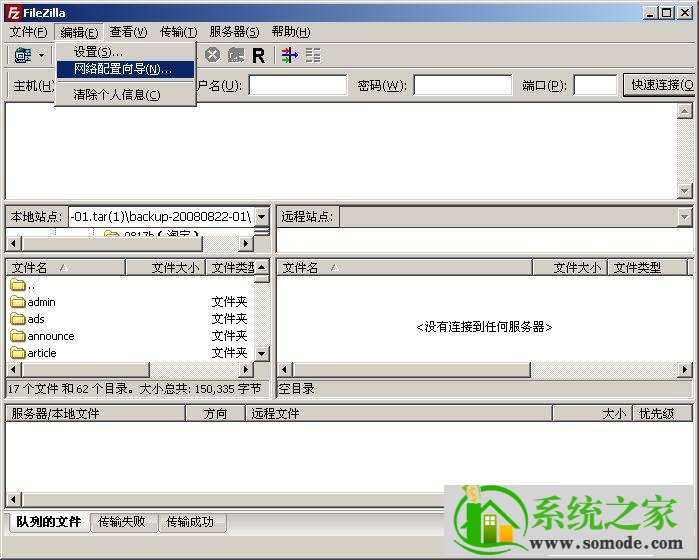This screenshot has height=560, width=699.
Task: Click the 密码 password input field
Action: (x=463, y=85)
